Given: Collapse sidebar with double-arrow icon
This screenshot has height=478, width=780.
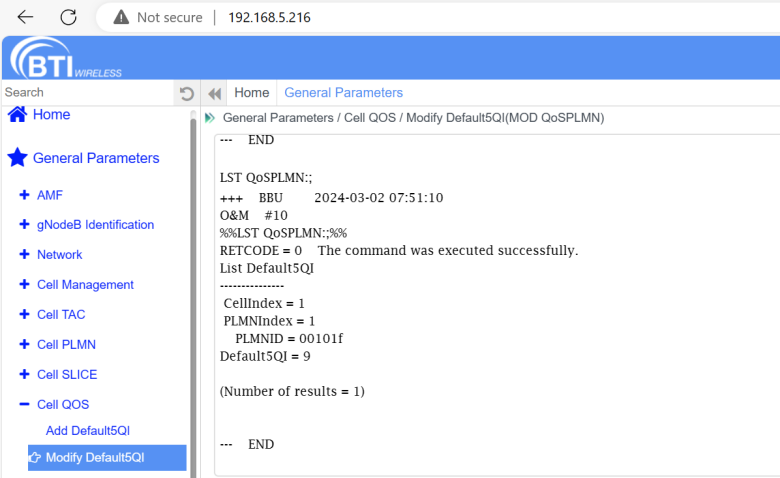Looking at the screenshot, I should pyautogui.click(x=214, y=93).
